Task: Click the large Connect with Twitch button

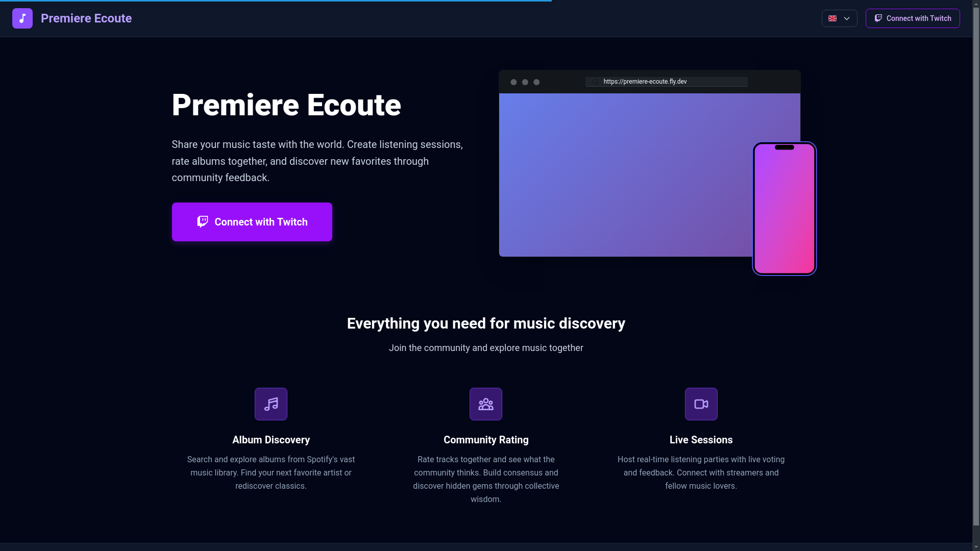Action: pyautogui.click(x=252, y=222)
